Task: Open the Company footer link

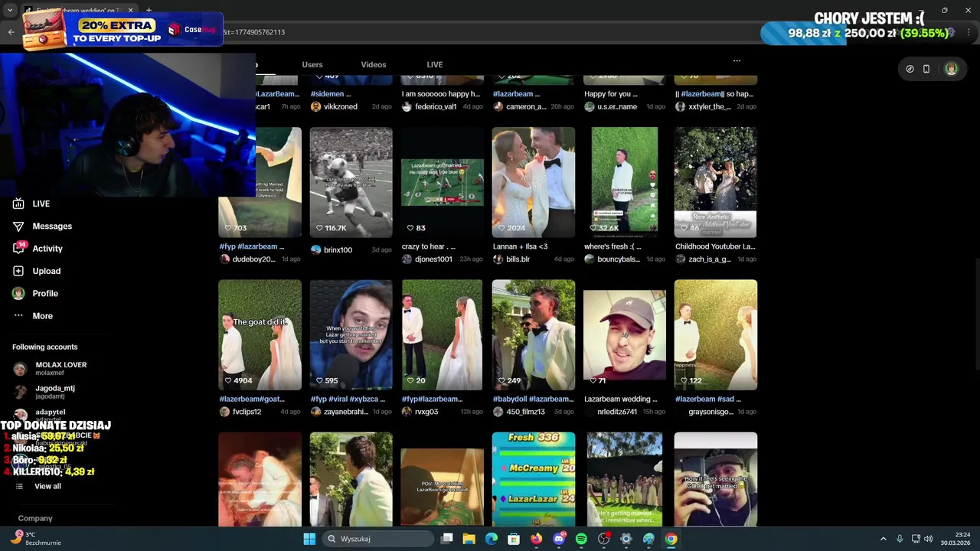Action: click(x=35, y=518)
